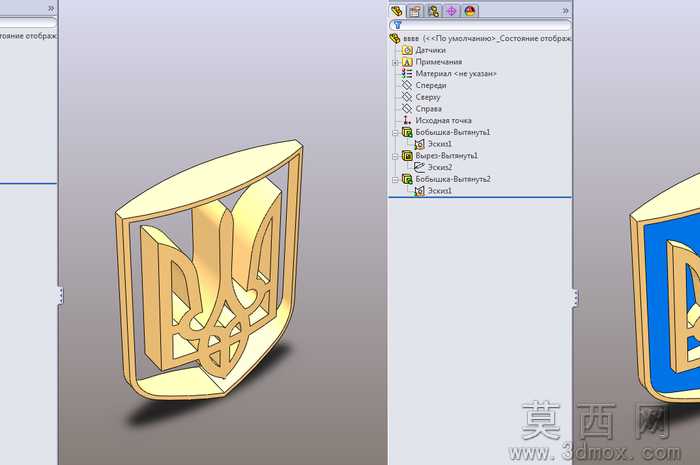The height and width of the screenshot is (465, 700).
Task: Click the funnel filter icon in the tree
Action: tap(397, 25)
